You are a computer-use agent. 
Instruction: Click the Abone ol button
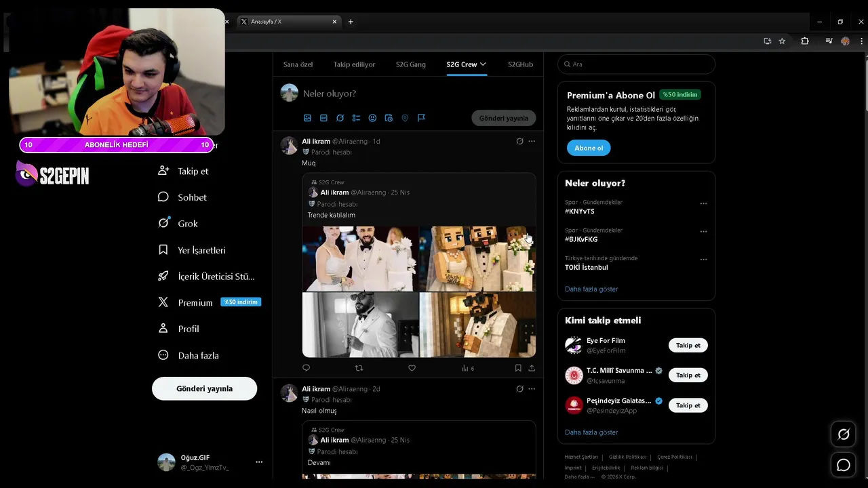pos(589,148)
